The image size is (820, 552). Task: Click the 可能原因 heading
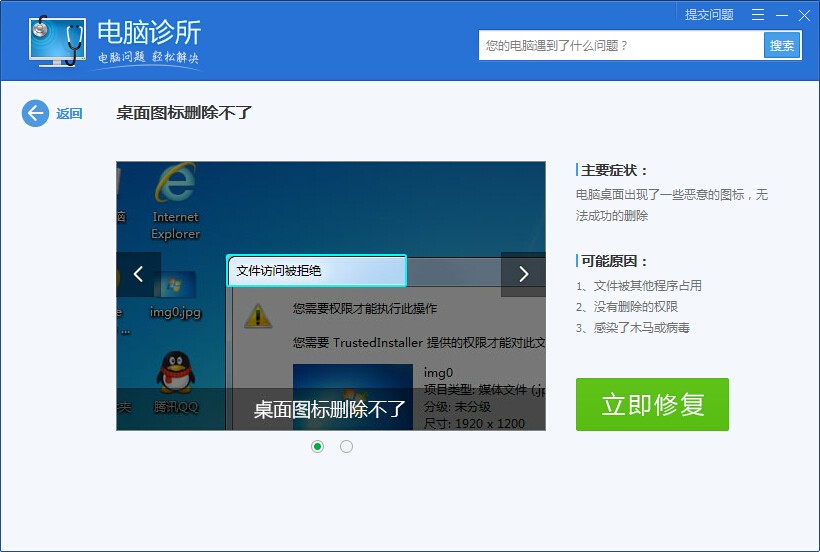614,261
